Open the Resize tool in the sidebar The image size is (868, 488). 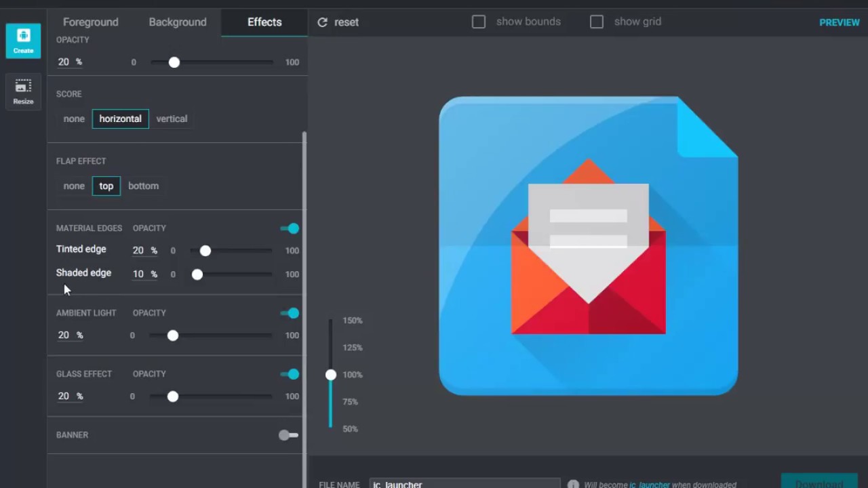23,91
